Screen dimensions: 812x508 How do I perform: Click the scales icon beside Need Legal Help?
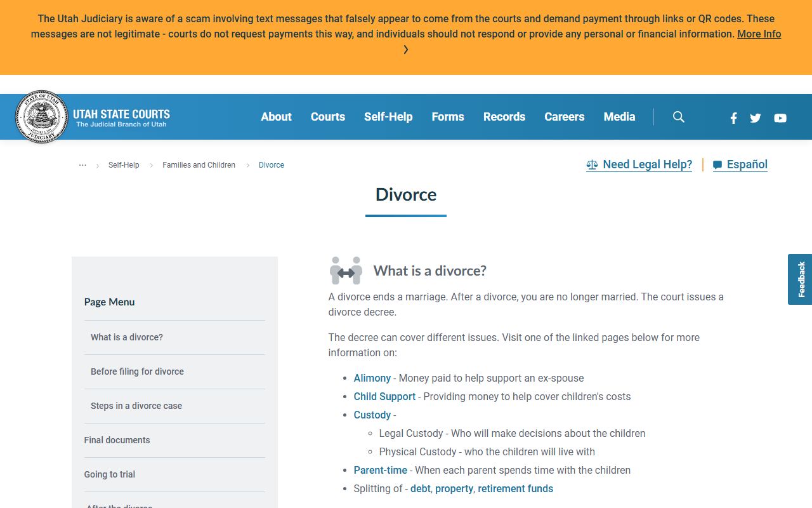(x=592, y=165)
